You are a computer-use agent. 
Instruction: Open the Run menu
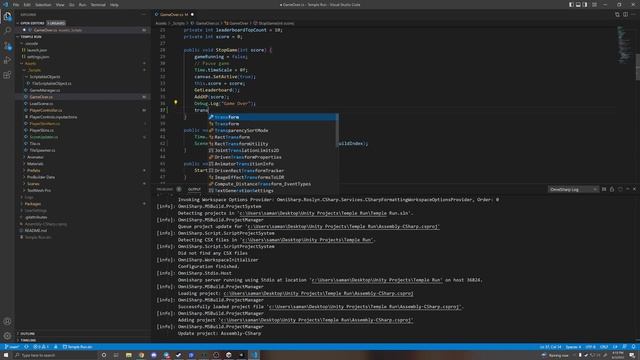click(82, 4)
